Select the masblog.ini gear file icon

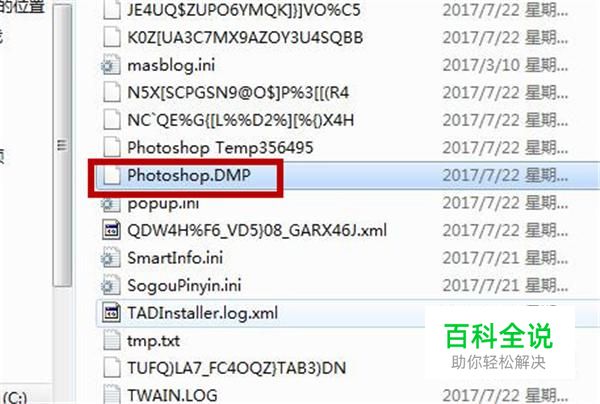pyautogui.click(x=111, y=65)
